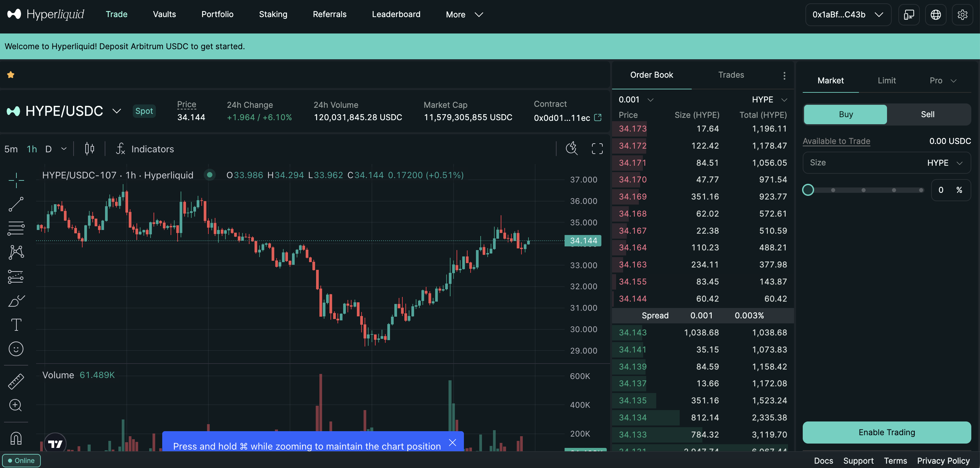Click the size percentage slider handle
Screen dimensions: 980x468
808,189
